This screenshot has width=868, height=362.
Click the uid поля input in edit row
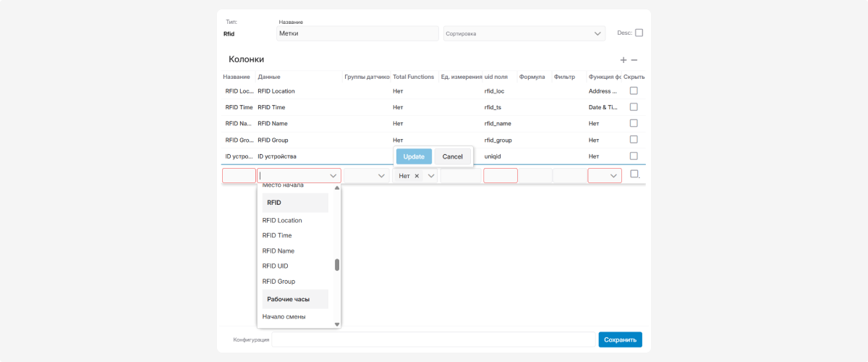coord(501,175)
